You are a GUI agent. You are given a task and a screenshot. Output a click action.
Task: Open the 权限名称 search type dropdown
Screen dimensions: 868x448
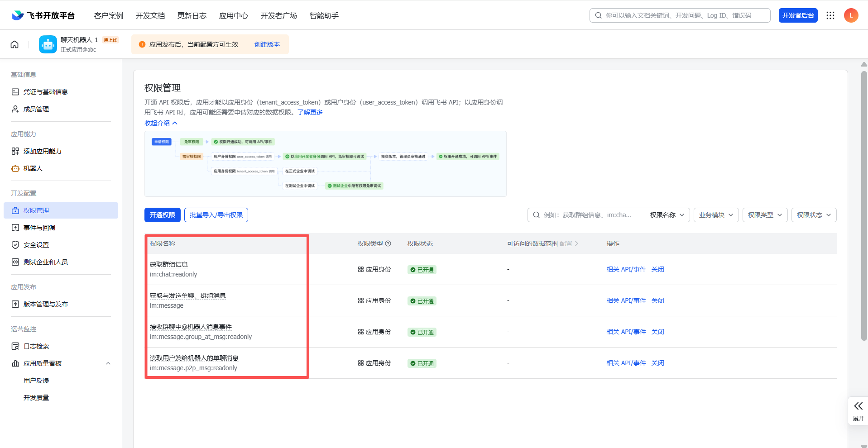[x=667, y=215]
